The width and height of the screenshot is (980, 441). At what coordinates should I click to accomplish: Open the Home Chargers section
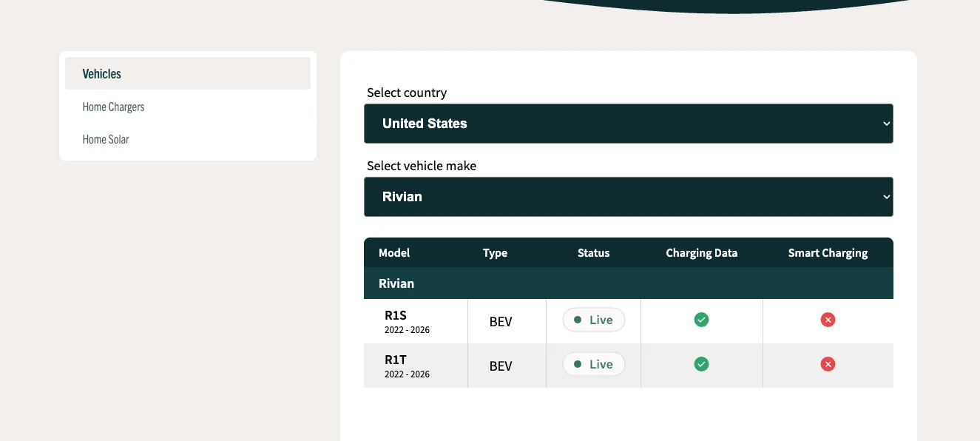point(188,107)
